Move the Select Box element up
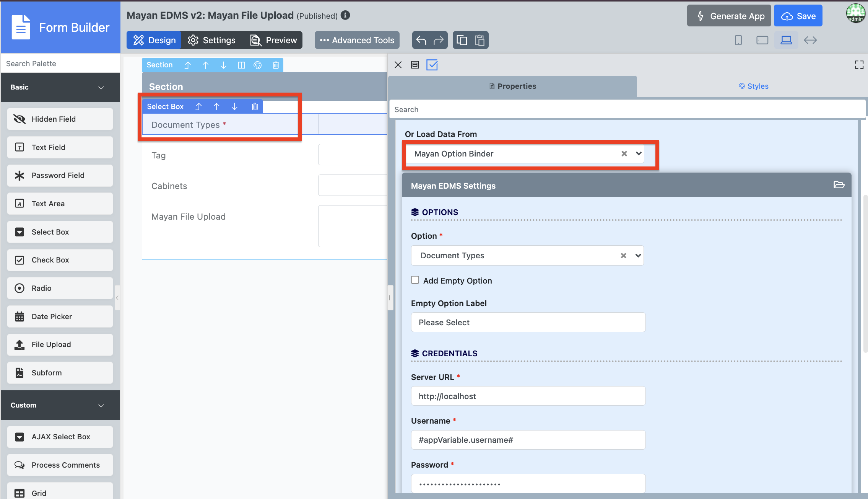Viewport: 868px width, 499px height. 216,106
